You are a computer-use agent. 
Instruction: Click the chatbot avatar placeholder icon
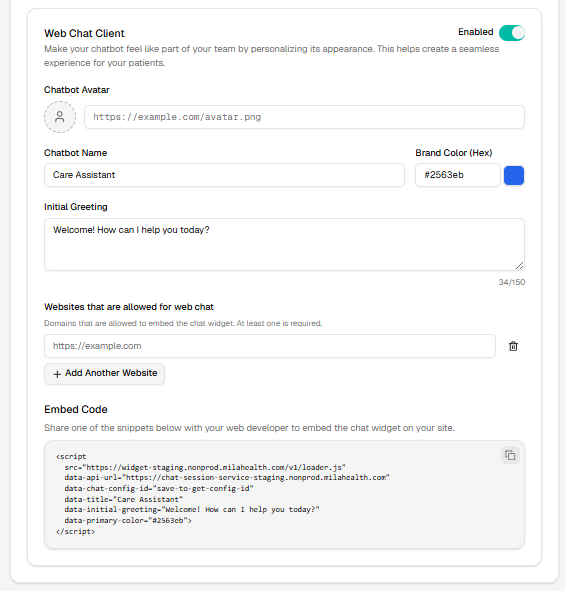tap(60, 117)
